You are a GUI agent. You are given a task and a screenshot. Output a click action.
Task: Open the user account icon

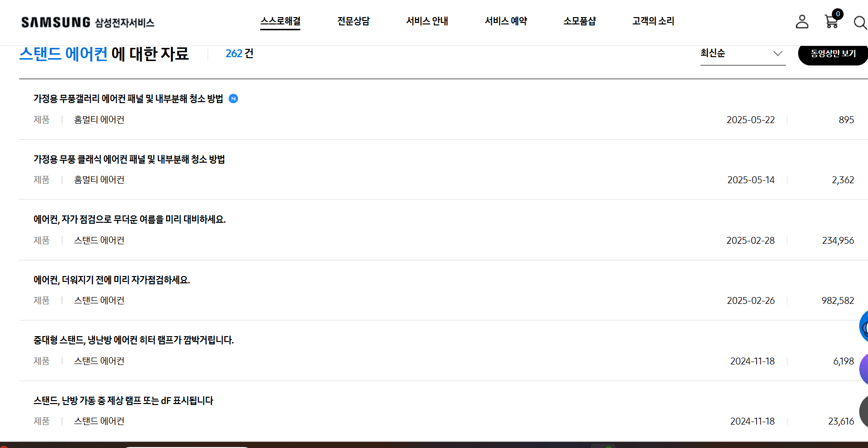coord(802,21)
